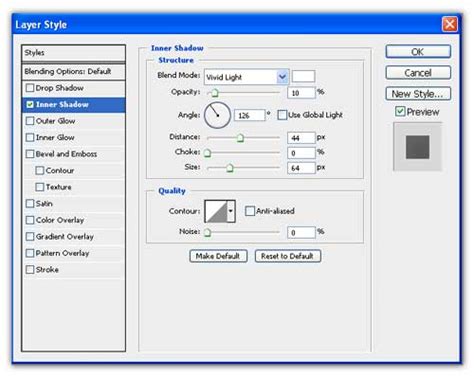This screenshot has height=377, width=474.
Task: Click the Cancel button
Action: click(418, 73)
